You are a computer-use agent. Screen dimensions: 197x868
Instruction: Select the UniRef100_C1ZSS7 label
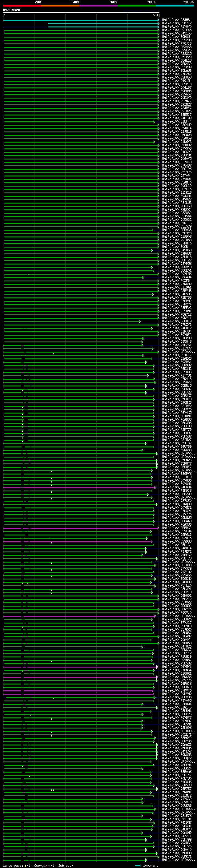coord(176,349)
